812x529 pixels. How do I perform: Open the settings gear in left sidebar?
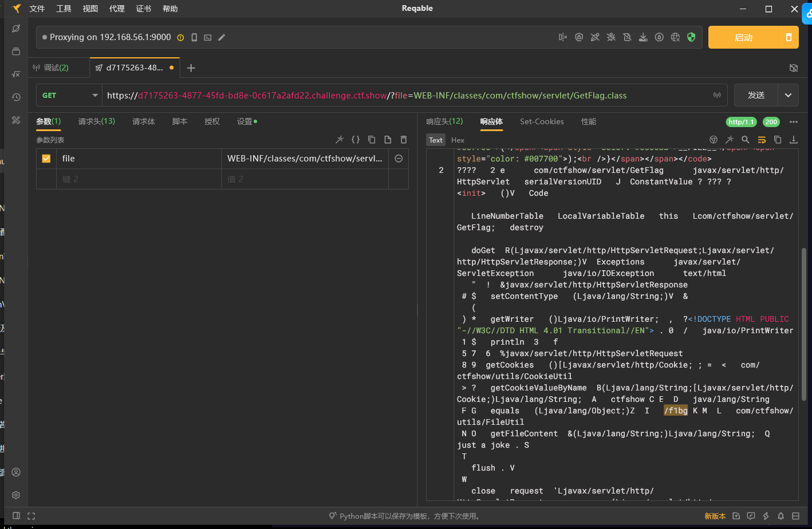click(x=16, y=495)
